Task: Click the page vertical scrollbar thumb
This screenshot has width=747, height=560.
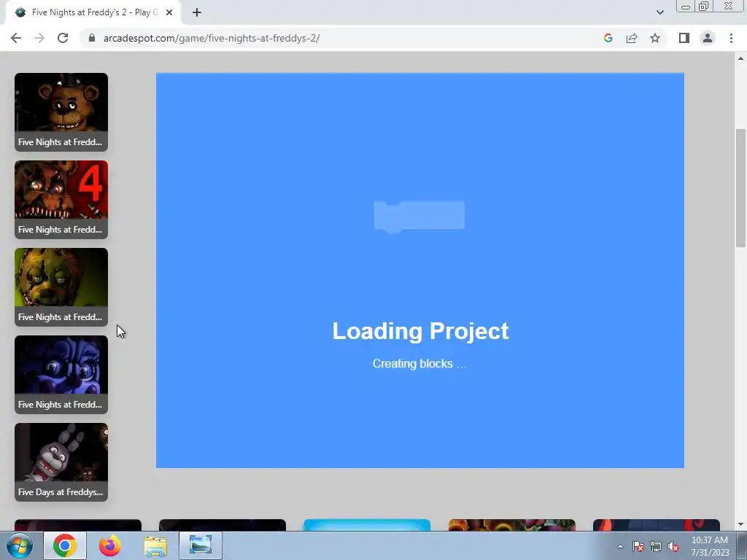Action: [740, 187]
